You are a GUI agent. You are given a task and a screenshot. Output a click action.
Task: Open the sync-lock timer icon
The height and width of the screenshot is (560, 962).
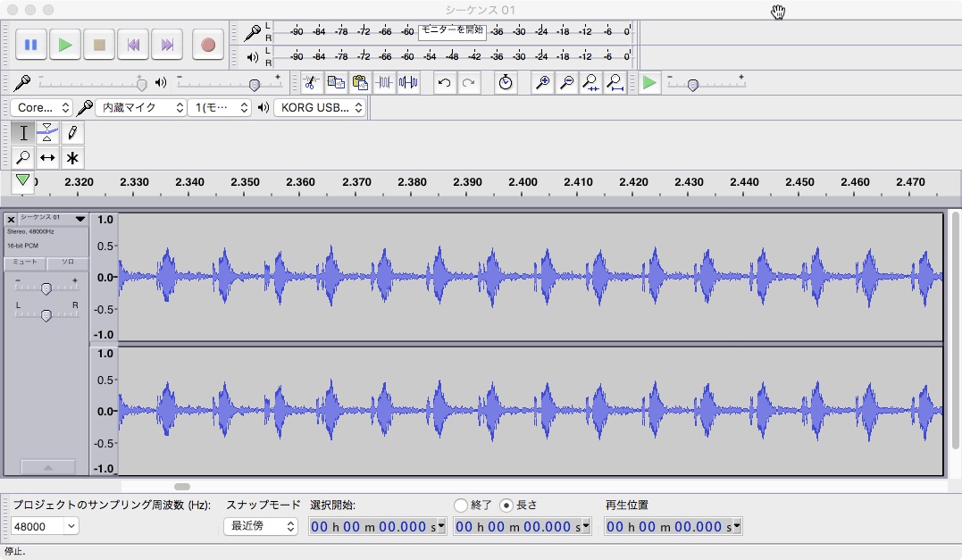pyautogui.click(x=506, y=82)
